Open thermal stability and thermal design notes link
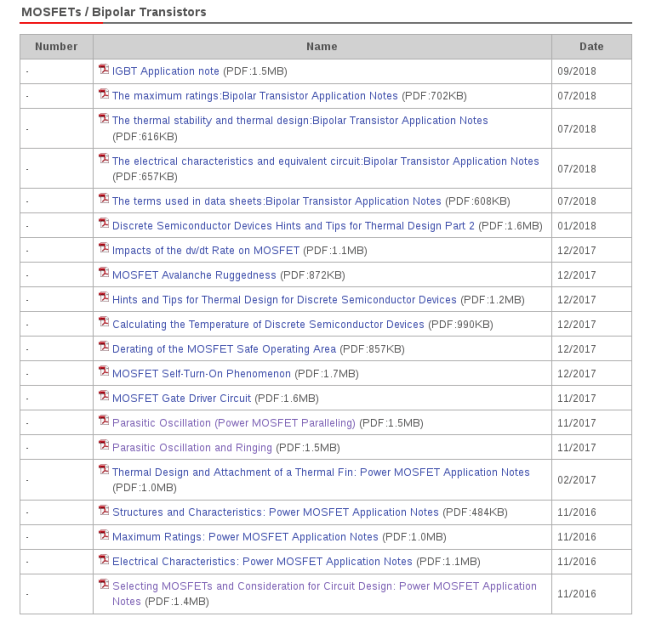The height and width of the screenshot is (628, 656). pyautogui.click(x=300, y=121)
